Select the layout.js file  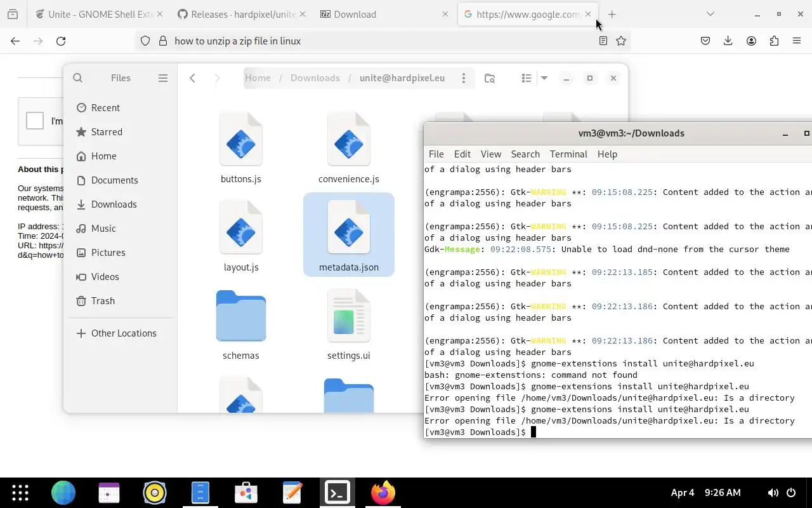point(241,236)
